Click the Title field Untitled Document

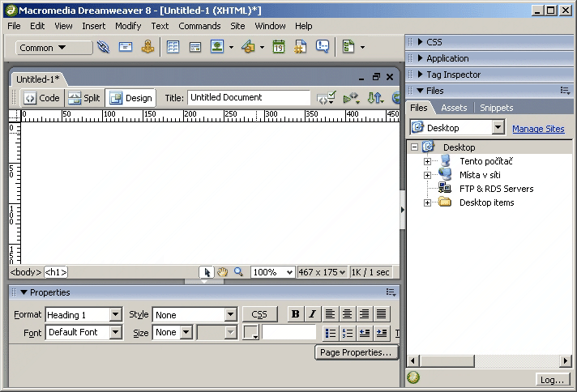coord(249,97)
